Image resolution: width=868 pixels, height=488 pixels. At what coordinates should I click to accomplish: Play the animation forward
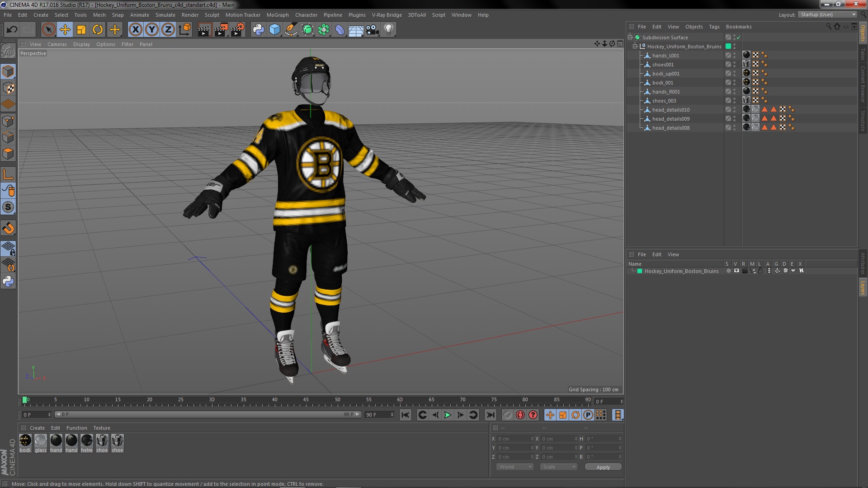(448, 415)
